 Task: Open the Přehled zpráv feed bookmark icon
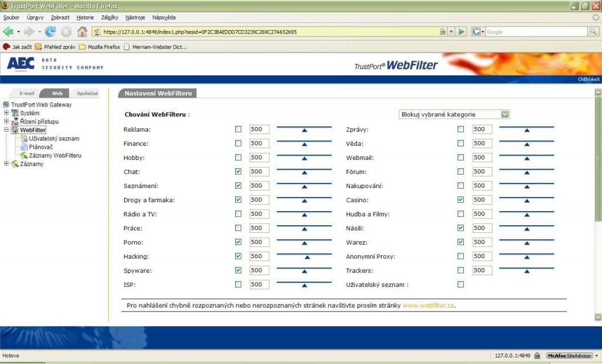pyautogui.click(x=38, y=47)
